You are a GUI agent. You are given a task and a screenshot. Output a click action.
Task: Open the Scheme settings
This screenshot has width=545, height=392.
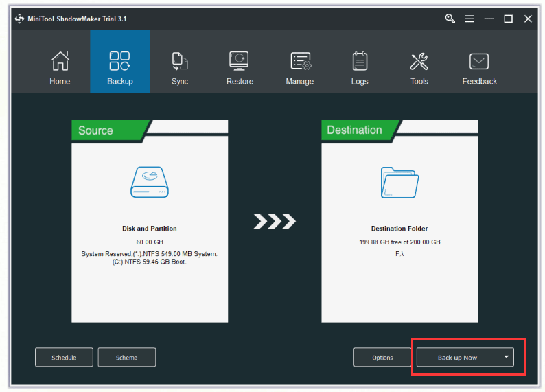coord(126,358)
